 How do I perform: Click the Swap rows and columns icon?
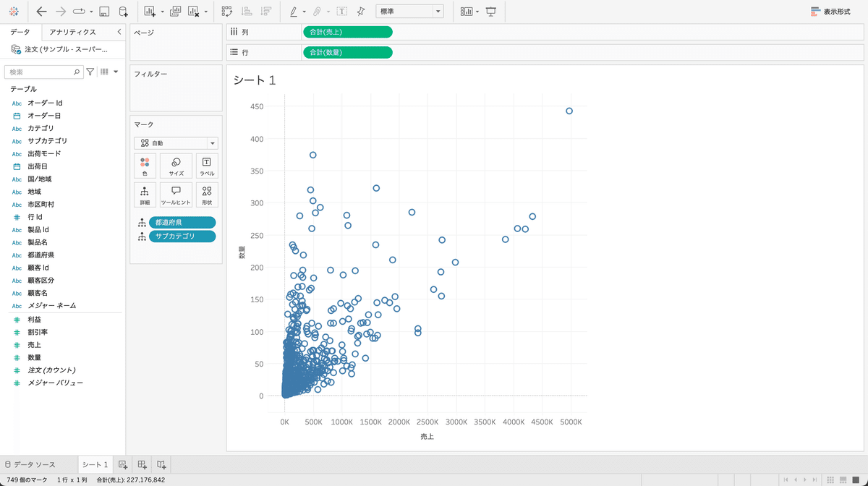tap(227, 12)
